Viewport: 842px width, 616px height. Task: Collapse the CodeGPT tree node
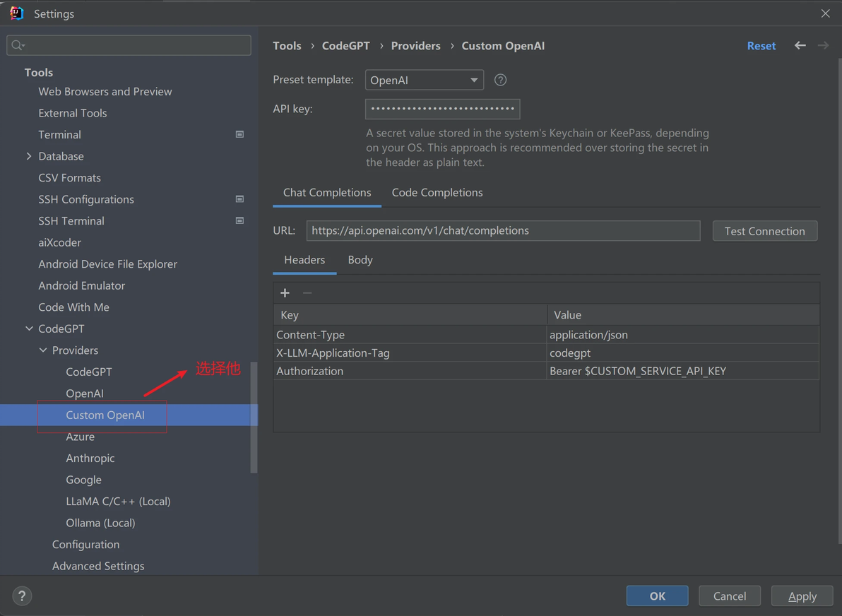point(29,328)
